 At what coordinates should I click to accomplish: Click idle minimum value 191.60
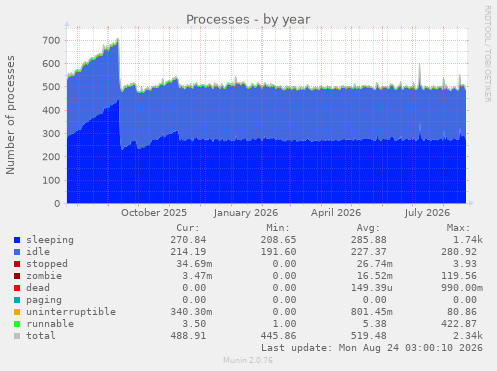click(278, 252)
